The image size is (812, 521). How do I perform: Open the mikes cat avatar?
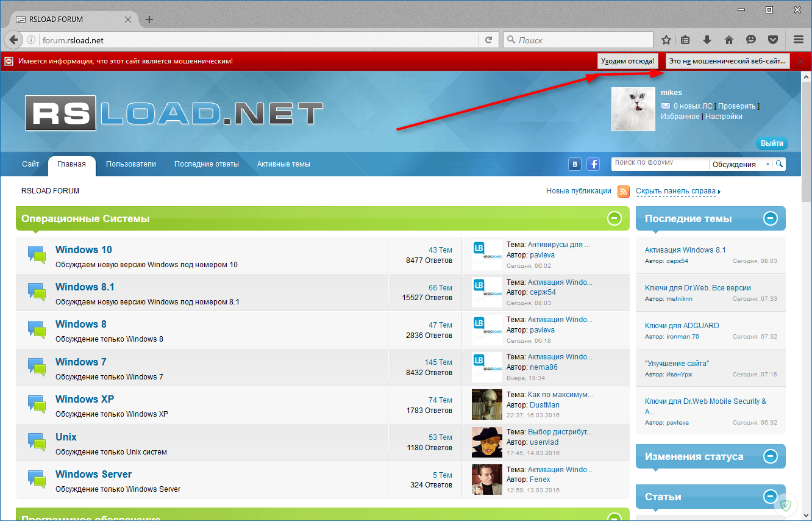(633, 109)
